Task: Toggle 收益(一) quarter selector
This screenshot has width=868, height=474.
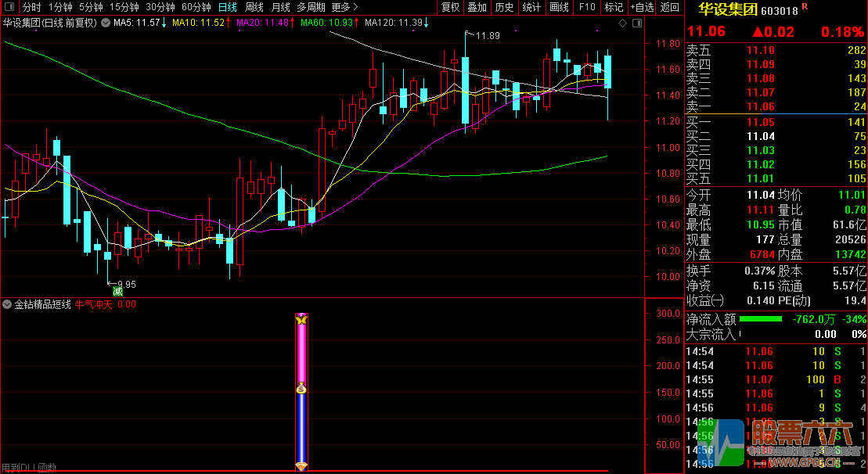Action: coord(704,300)
